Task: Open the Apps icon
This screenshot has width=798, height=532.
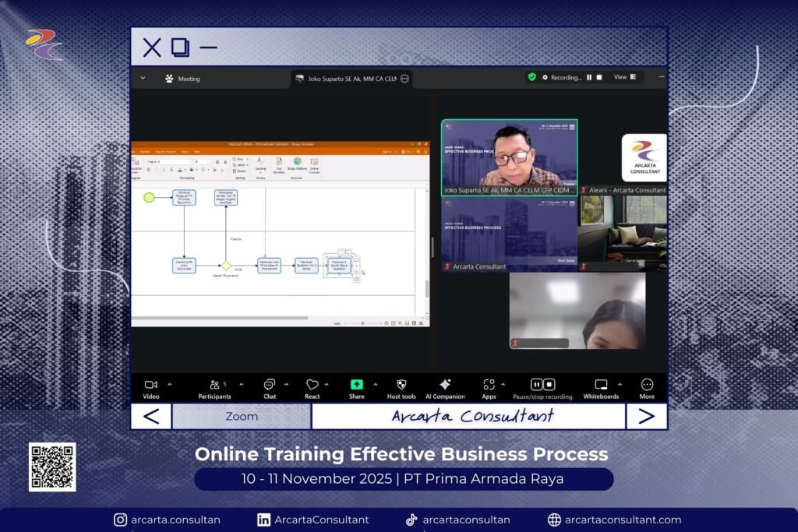Action: click(x=489, y=385)
